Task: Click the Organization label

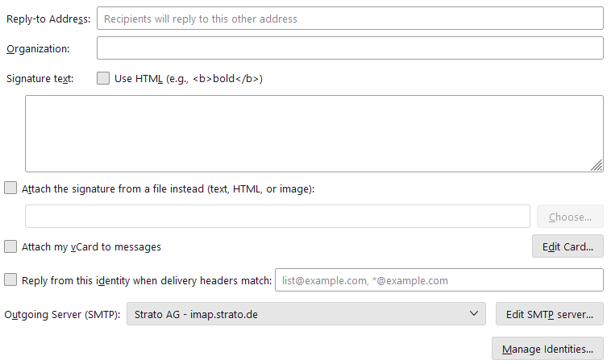Action: [x=38, y=48]
